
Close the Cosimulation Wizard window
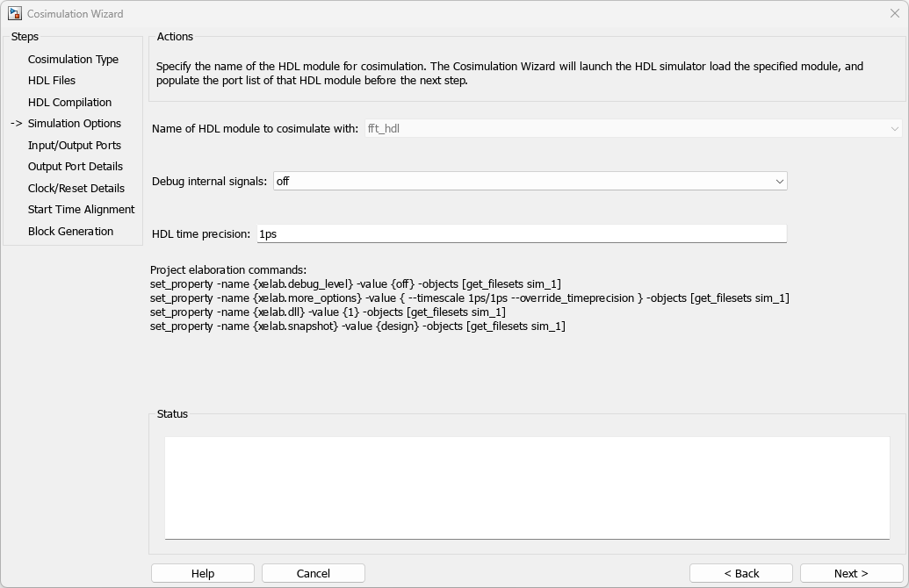(x=895, y=14)
